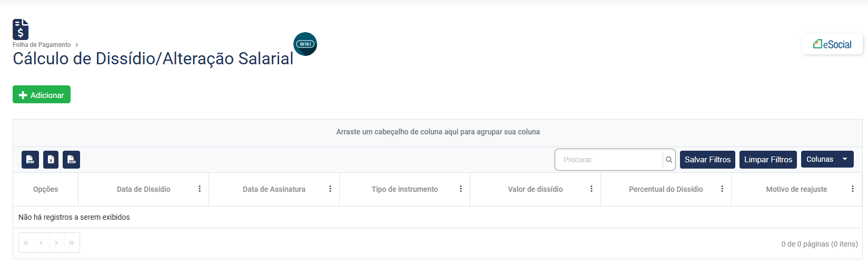The image size is (868, 274).
Task: Click Salvar Filtros
Action: click(x=707, y=160)
